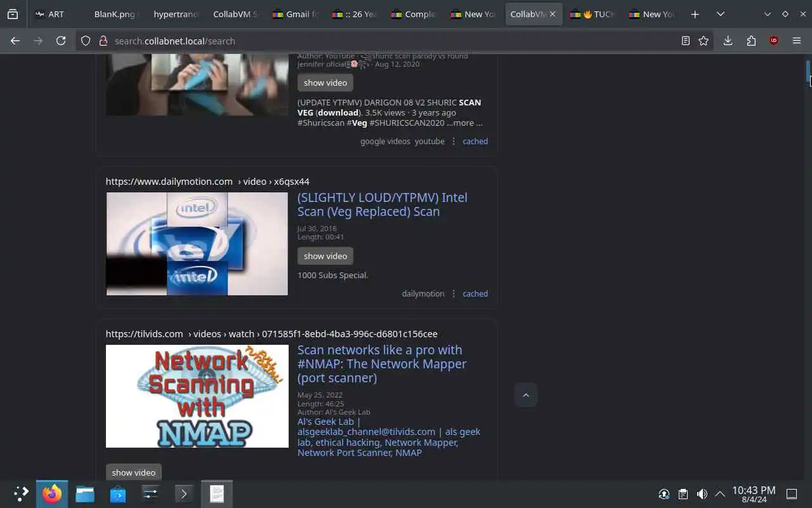Screen dimensions: 812x508
Task: Click the 'dailymotion' engine label
Action: pyautogui.click(x=423, y=293)
